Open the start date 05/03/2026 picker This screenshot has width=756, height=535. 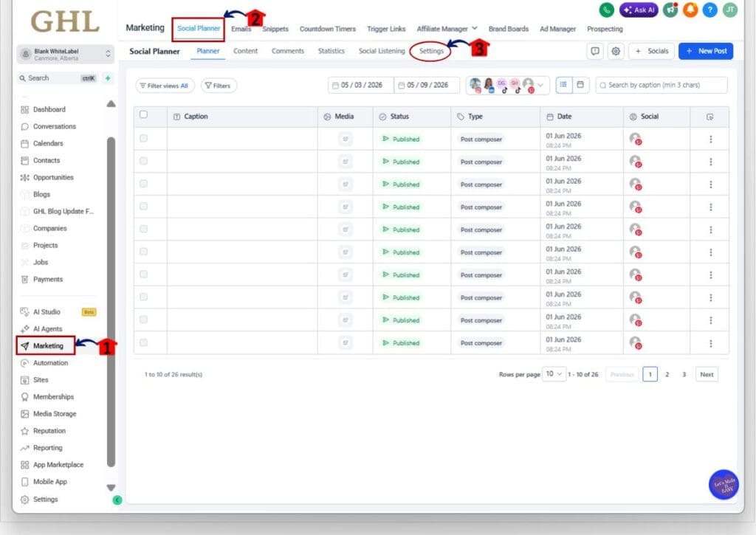pos(361,86)
